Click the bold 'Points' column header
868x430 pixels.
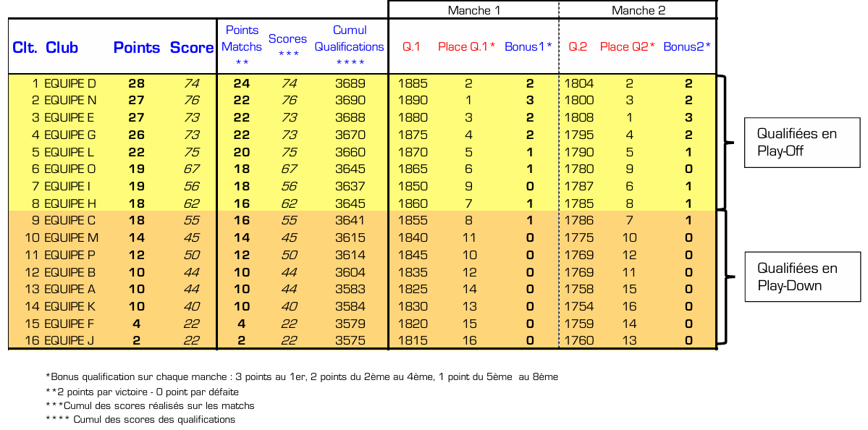(x=137, y=48)
